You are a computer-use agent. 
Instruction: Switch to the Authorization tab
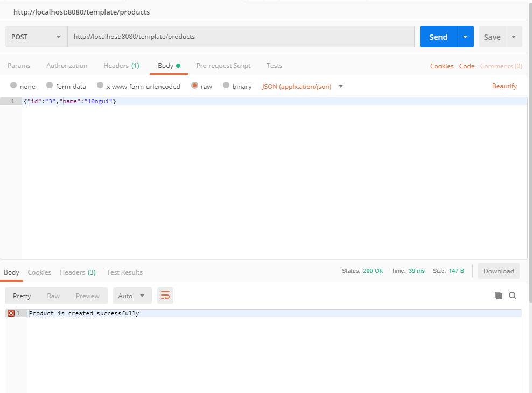point(67,66)
